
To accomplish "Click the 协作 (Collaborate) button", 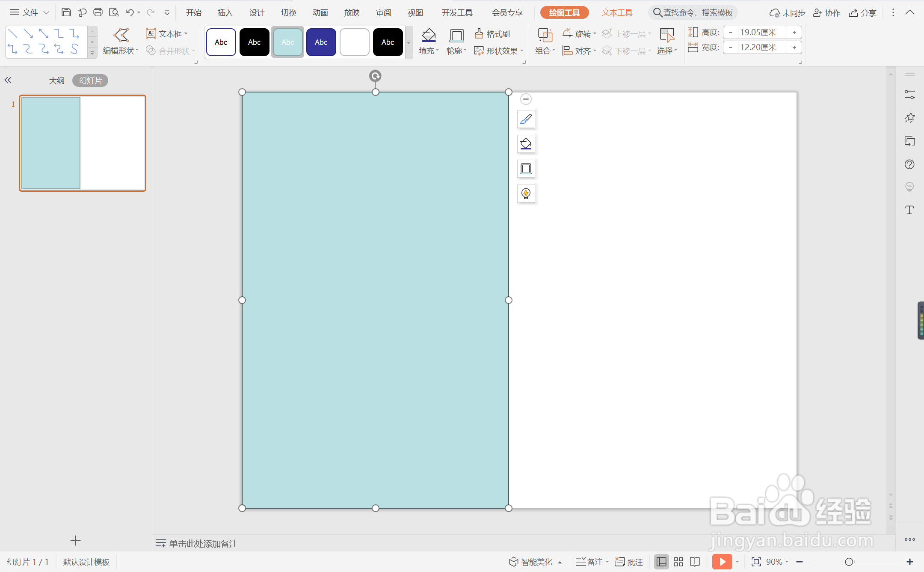I will coord(827,13).
